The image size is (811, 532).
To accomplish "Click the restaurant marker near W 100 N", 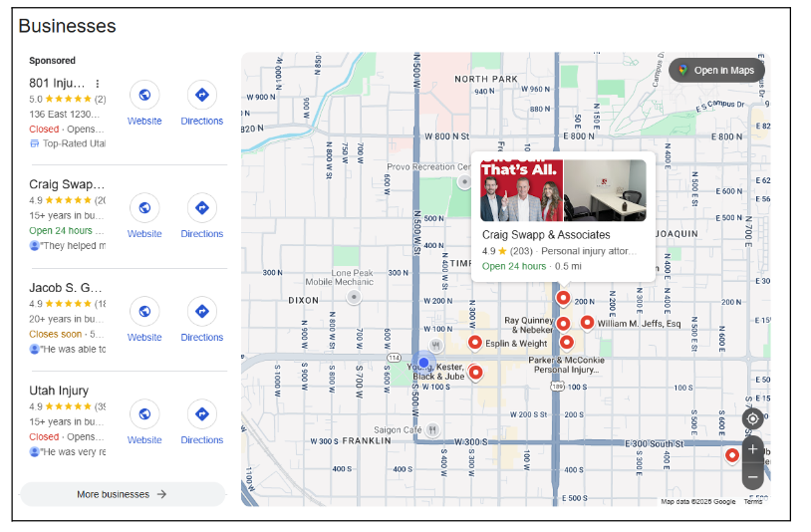I will (436, 345).
